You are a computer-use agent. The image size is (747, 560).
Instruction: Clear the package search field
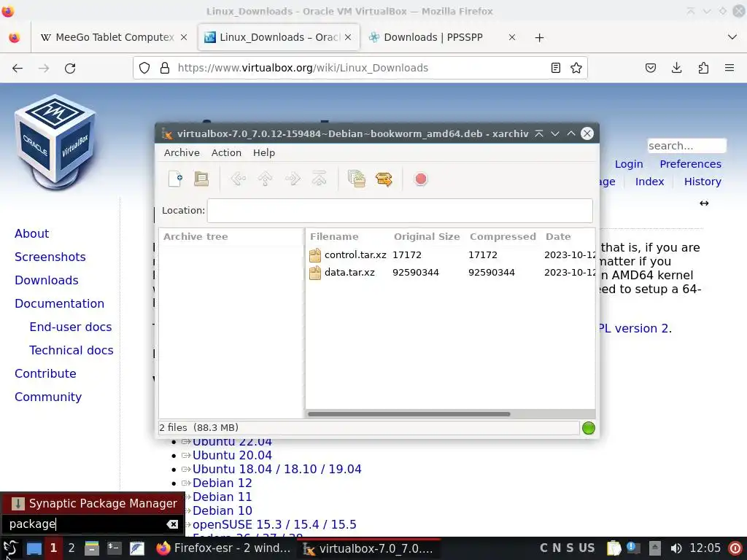click(172, 524)
